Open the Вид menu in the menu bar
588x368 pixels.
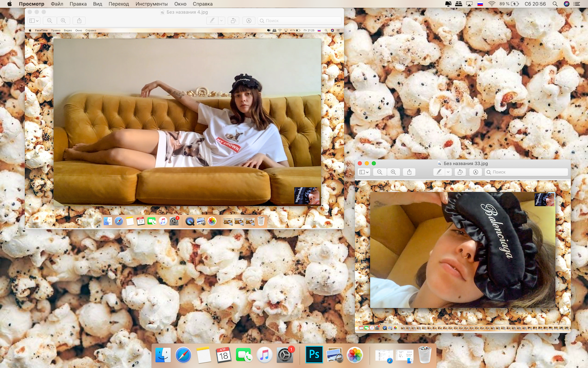(98, 4)
